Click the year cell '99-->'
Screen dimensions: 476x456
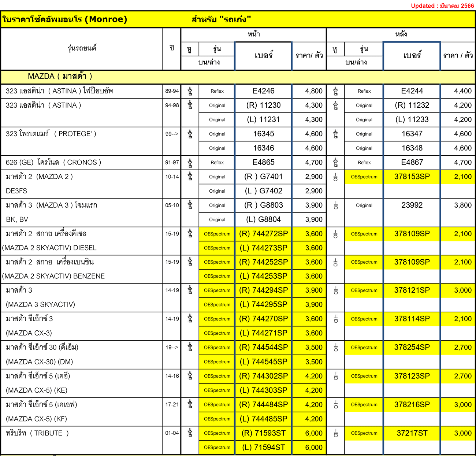click(172, 134)
